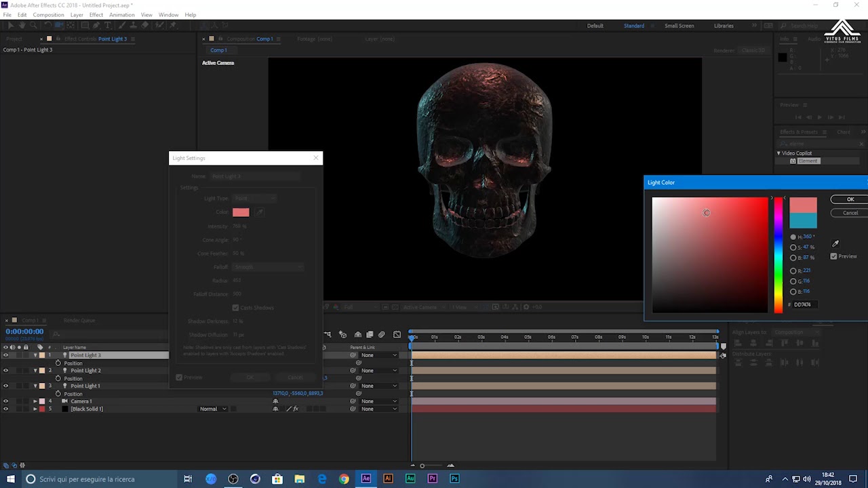Switch to the Libraries workspace

tap(724, 26)
